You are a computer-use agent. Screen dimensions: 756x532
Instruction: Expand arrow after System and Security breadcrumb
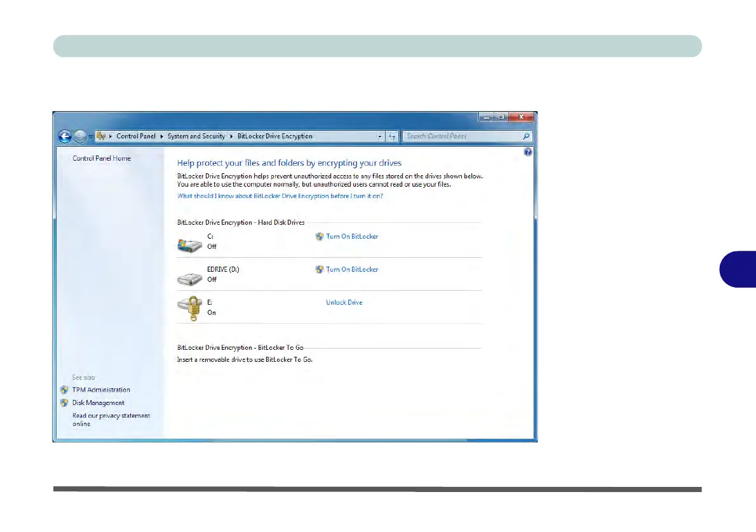pos(231,136)
